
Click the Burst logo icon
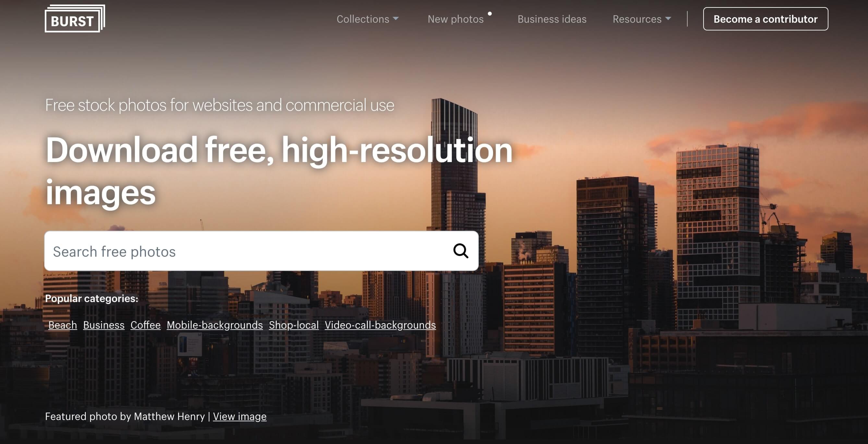coord(75,18)
